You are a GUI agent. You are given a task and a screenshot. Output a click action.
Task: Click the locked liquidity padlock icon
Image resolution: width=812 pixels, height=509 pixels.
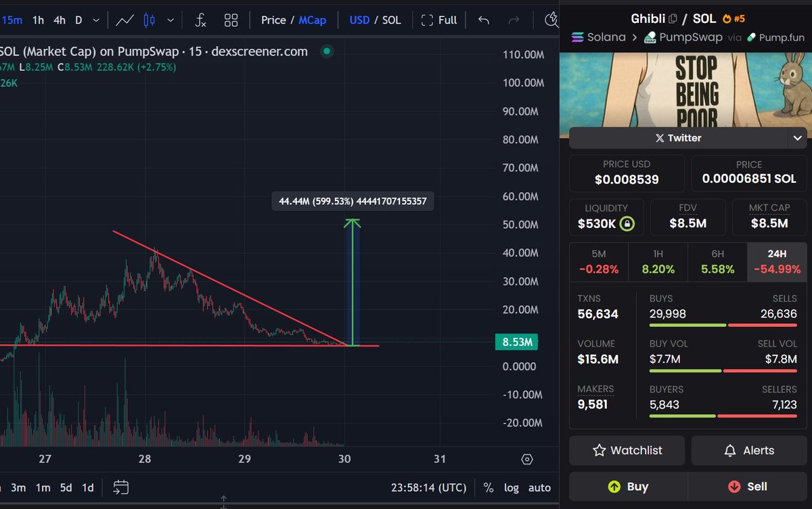(x=627, y=223)
